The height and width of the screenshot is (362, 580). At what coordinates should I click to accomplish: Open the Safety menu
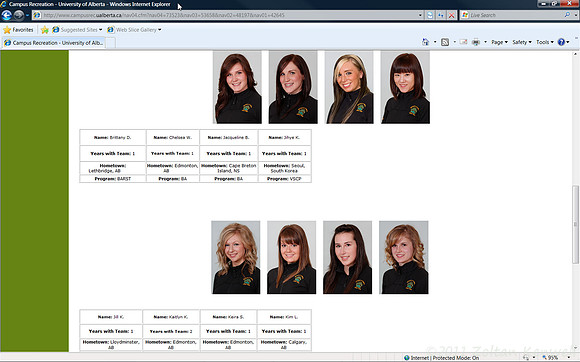coord(522,42)
